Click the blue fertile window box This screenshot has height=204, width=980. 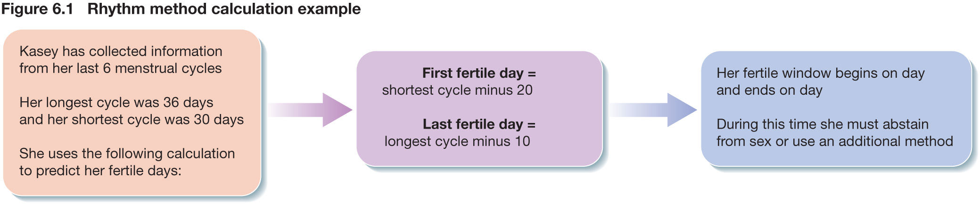click(x=836, y=108)
